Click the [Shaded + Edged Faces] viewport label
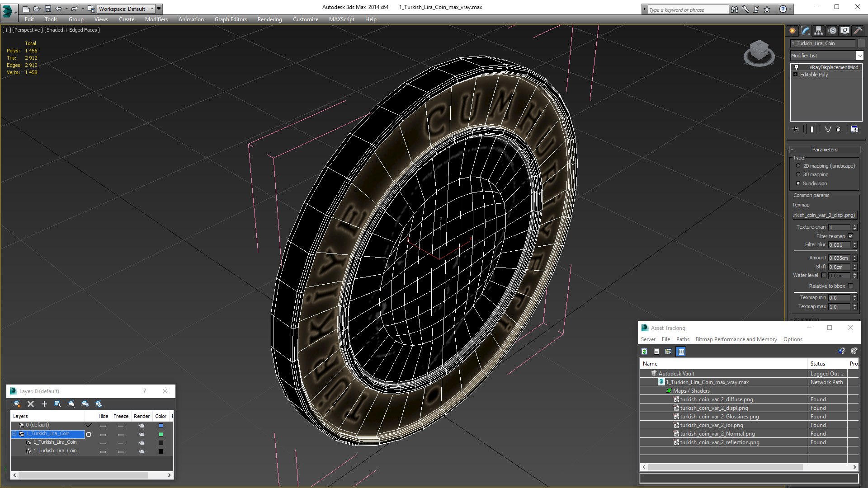Viewport: 868px width, 488px height. pos(72,30)
